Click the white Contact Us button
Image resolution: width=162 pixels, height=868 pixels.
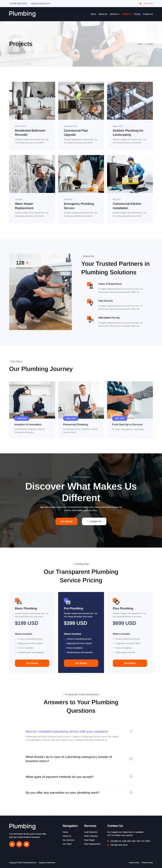[x=94, y=521]
